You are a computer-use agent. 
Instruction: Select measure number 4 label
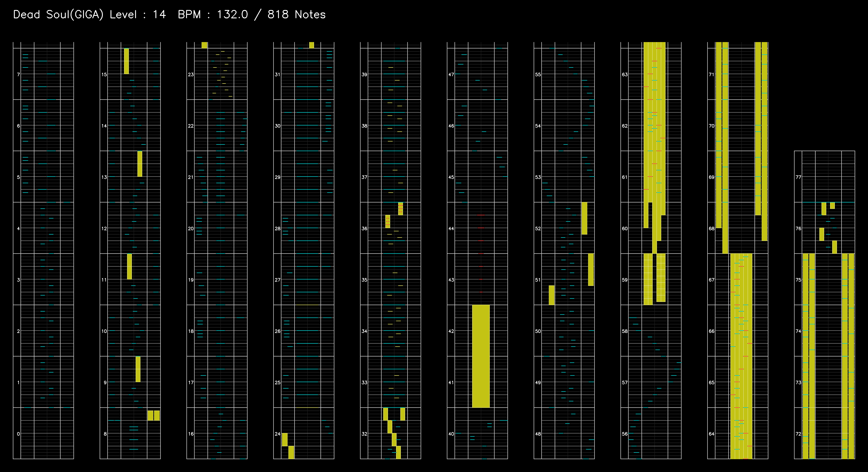tap(19, 228)
